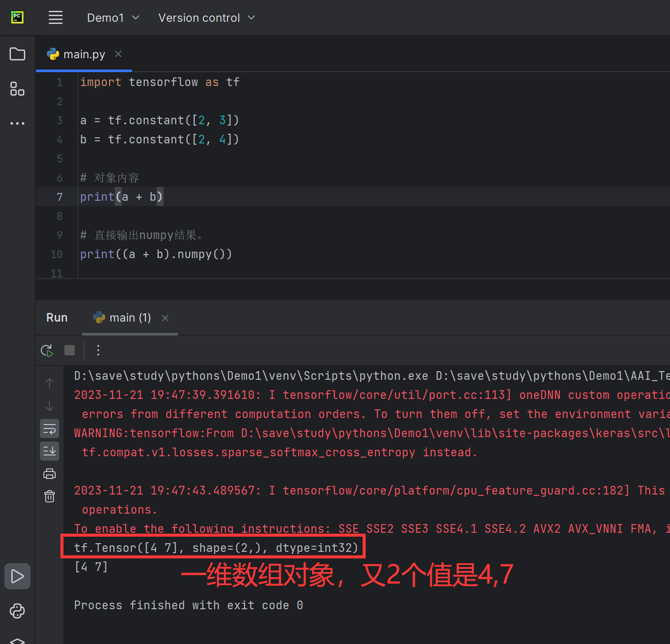Open the Run tool window icon

[17, 576]
